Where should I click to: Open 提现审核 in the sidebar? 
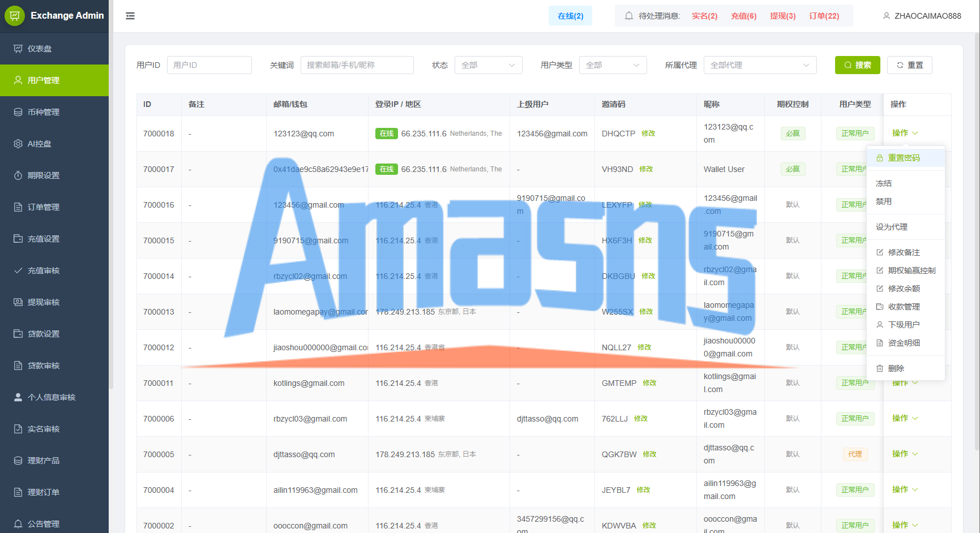(x=54, y=302)
